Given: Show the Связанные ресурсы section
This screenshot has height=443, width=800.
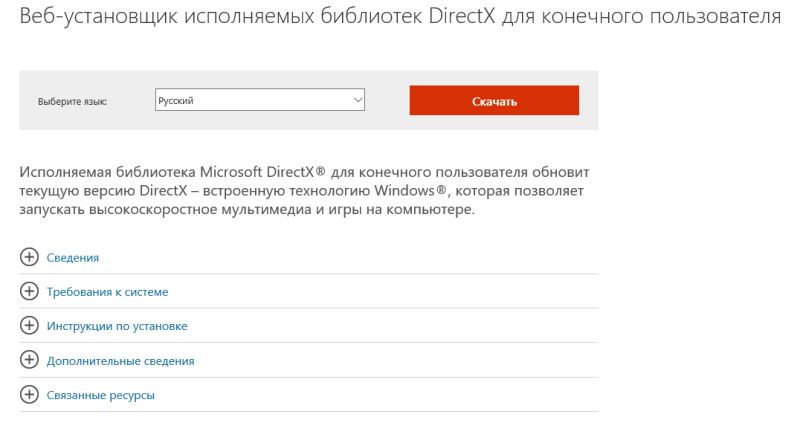Looking at the screenshot, I should tap(101, 396).
